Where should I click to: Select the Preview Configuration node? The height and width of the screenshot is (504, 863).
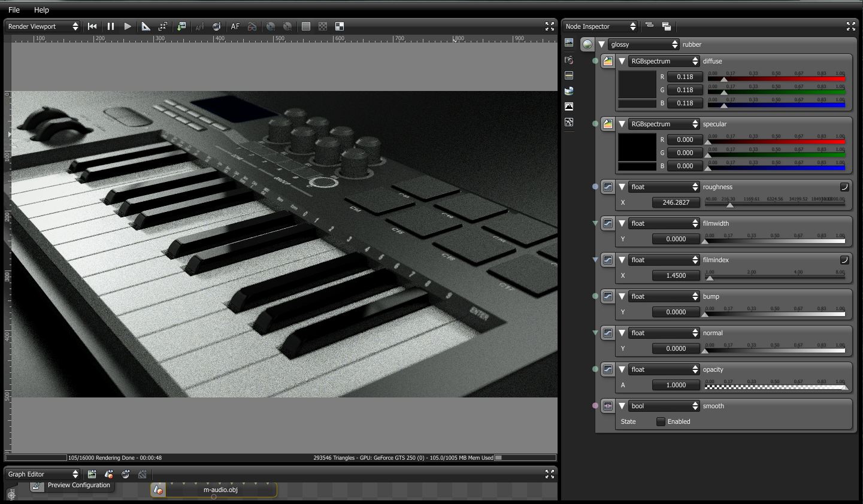tap(71, 485)
